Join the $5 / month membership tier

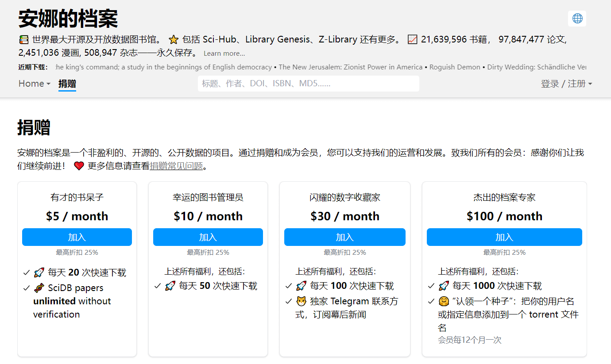[77, 237]
